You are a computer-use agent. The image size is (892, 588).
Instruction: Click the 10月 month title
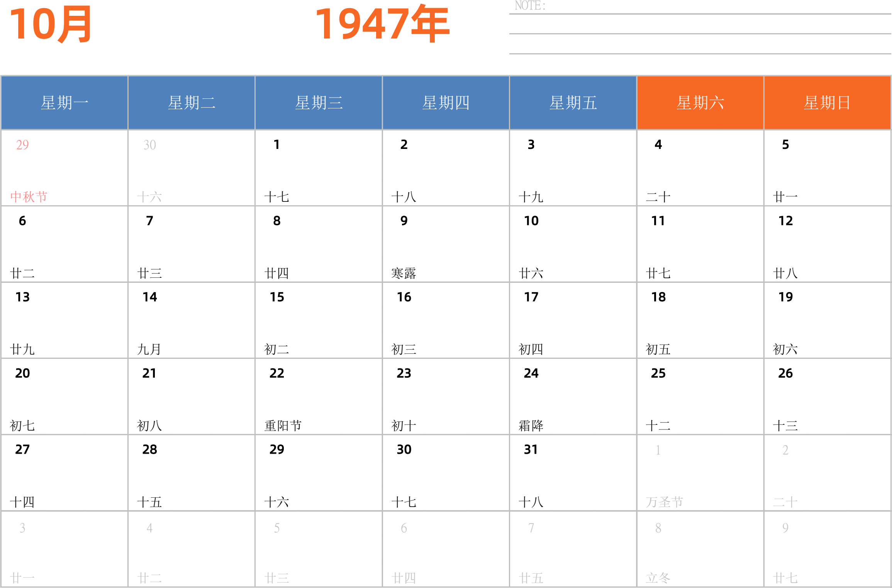[x=50, y=24]
